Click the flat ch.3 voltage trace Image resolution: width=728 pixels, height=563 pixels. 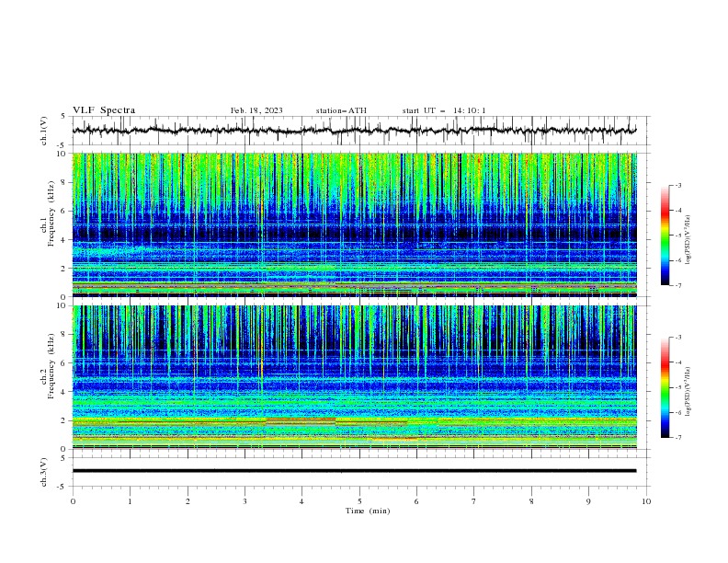(354, 471)
